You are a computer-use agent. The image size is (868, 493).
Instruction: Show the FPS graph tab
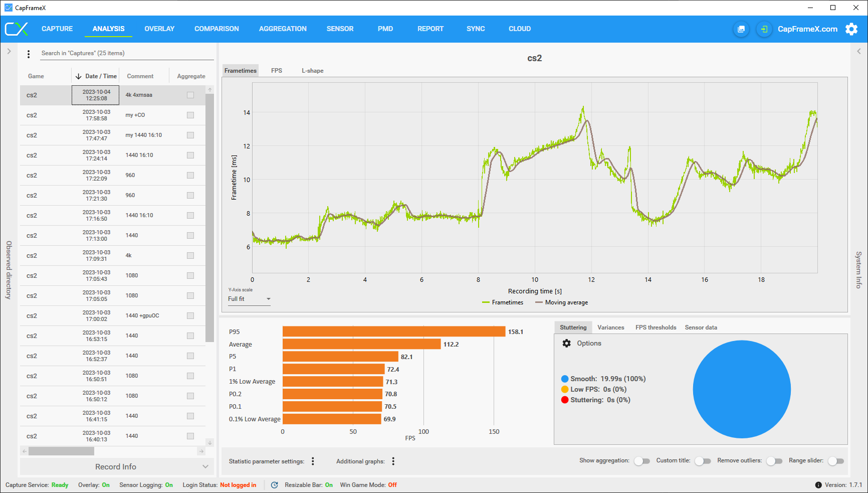[x=277, y=71]
